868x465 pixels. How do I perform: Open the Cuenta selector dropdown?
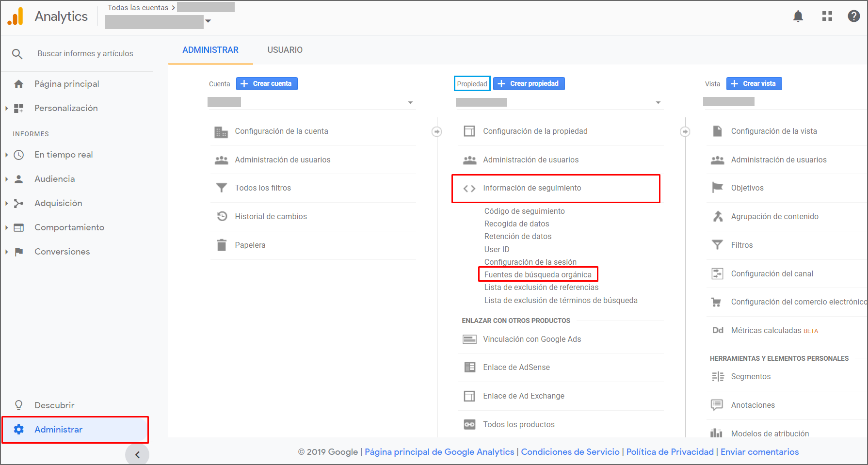point(410,103)
